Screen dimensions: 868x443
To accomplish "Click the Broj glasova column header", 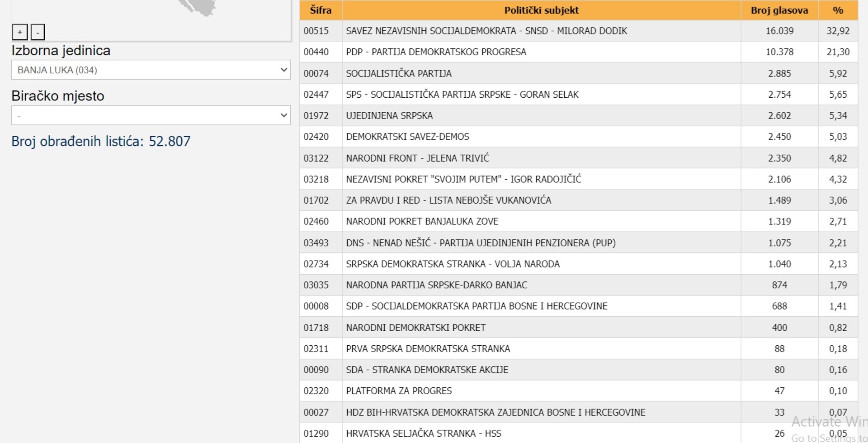I will point(779,10).
